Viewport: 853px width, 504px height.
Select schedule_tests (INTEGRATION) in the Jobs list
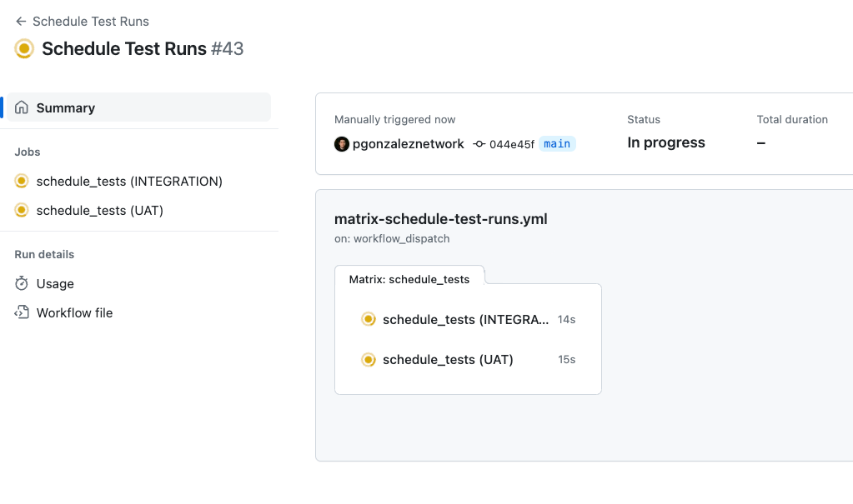tap(129, 181)
